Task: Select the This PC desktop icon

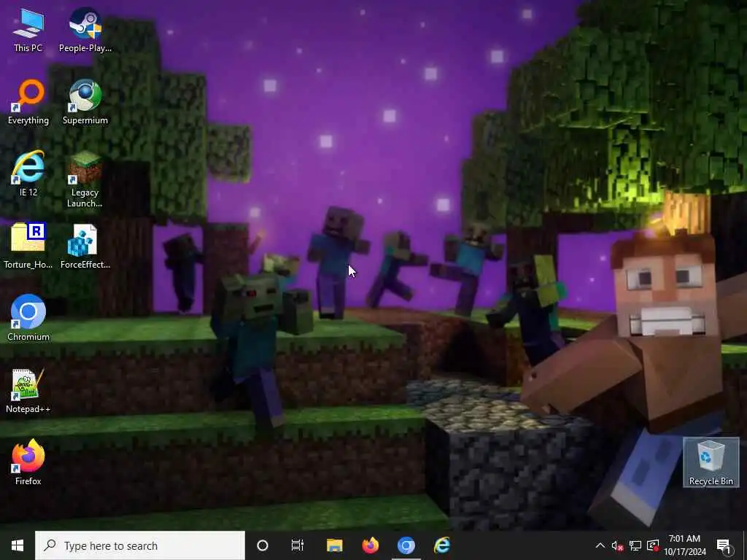Action: (28, 29)
